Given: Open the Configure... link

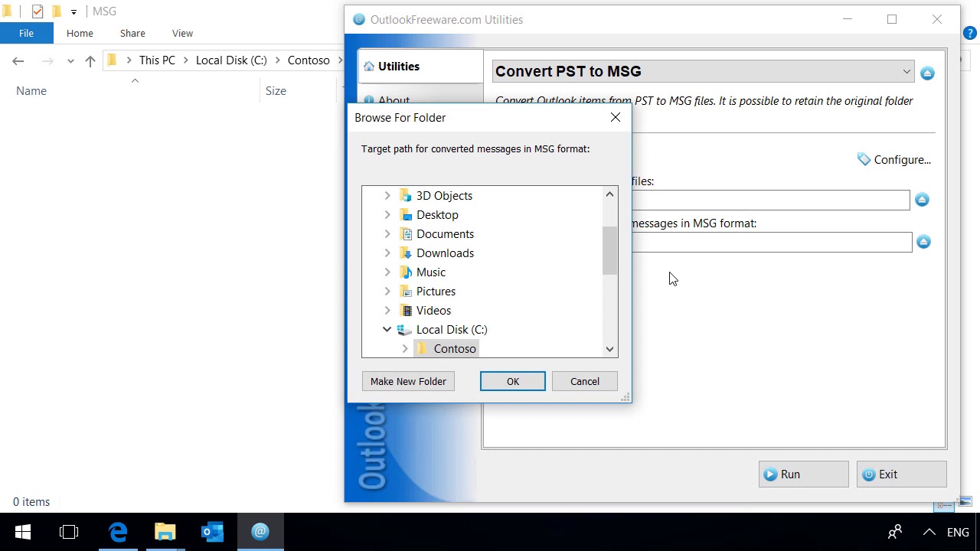Looking at the screenshot, I should tap(902, 160).
